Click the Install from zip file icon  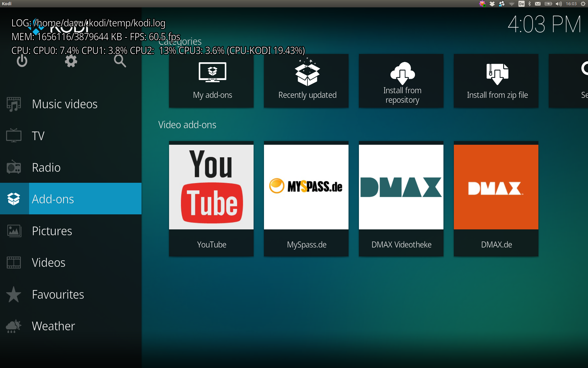click(497, 74)
